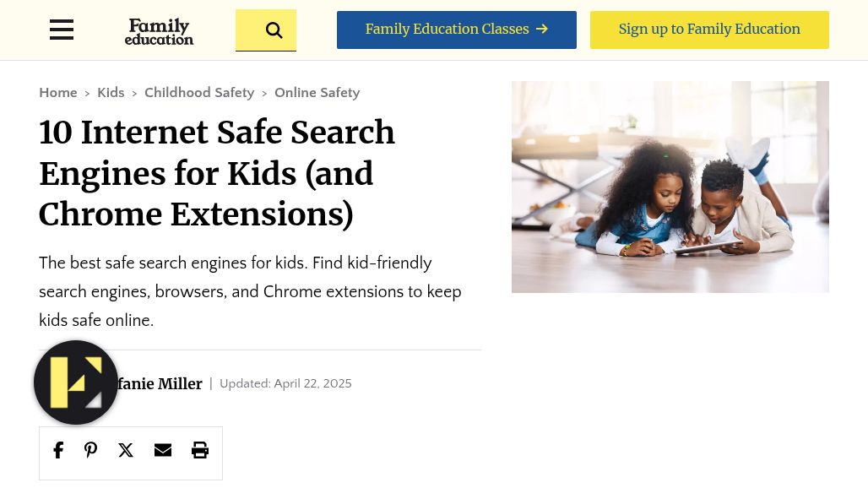Open Family Education Classes button
Viewport: 868px width, 488px height.
(457, 30)
